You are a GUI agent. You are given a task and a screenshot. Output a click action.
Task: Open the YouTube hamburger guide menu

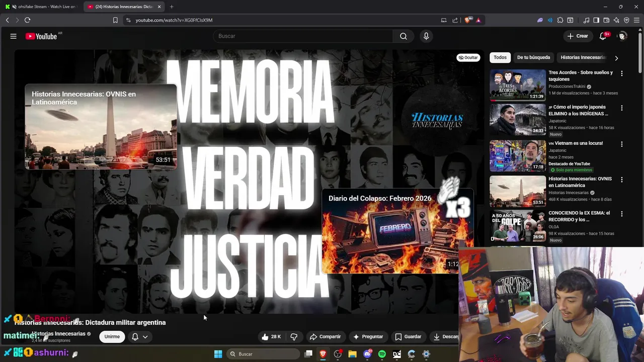14,36
